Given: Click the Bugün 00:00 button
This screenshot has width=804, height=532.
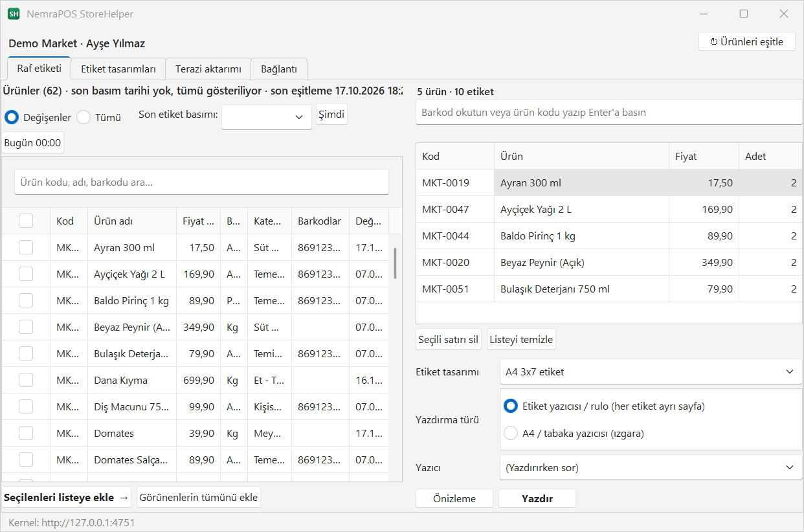Looking at the screenshot, I should coord(33,142).
